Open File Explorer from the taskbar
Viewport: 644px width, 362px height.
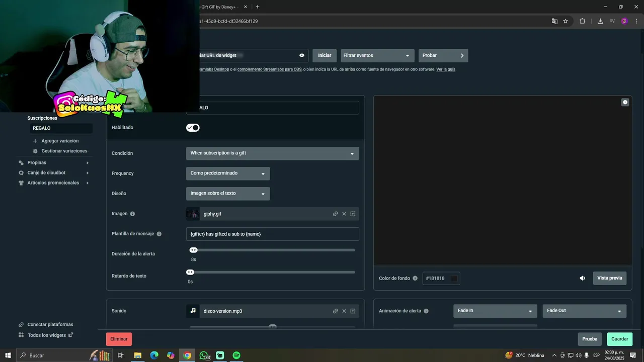click(x=137, y=355)
